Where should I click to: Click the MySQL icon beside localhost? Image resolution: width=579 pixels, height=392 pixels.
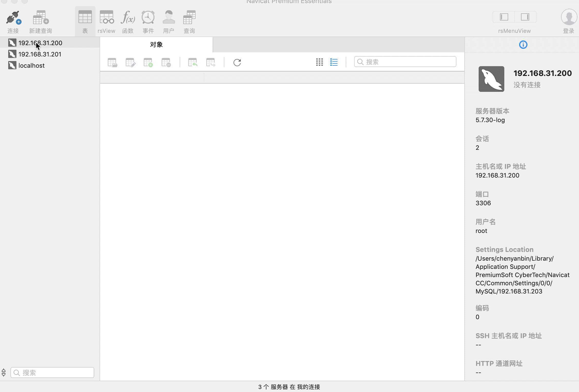point(12,65)
